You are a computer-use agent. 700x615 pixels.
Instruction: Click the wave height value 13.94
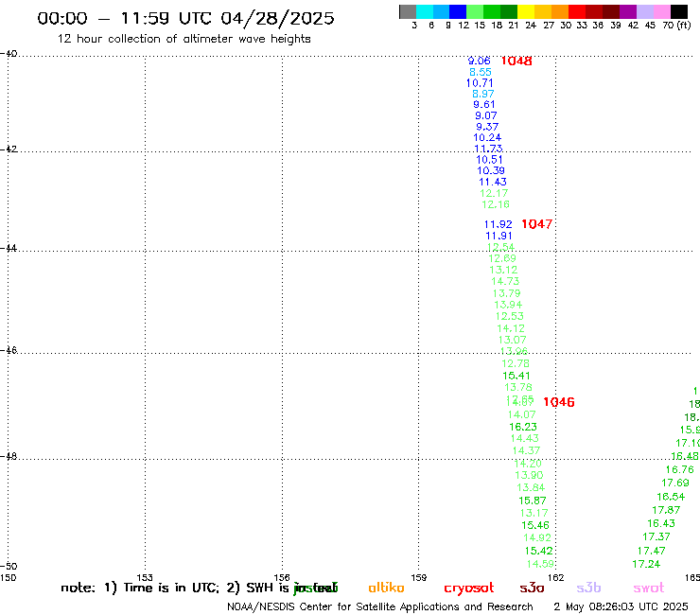point(508,305)
